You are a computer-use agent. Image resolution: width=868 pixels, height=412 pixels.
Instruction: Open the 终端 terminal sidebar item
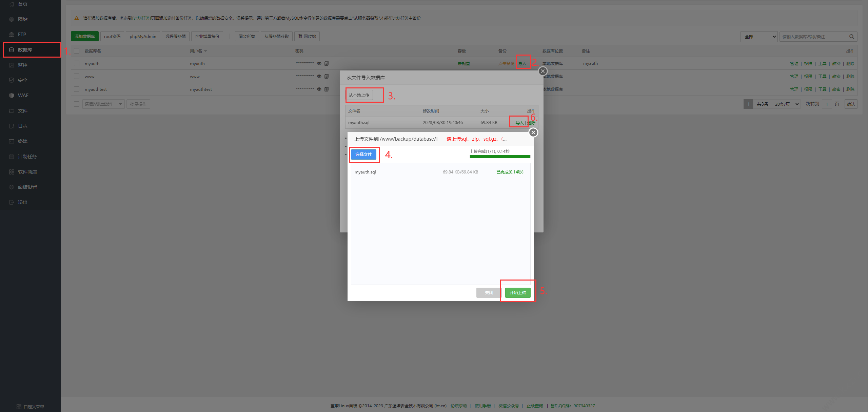tap(23, 141)
